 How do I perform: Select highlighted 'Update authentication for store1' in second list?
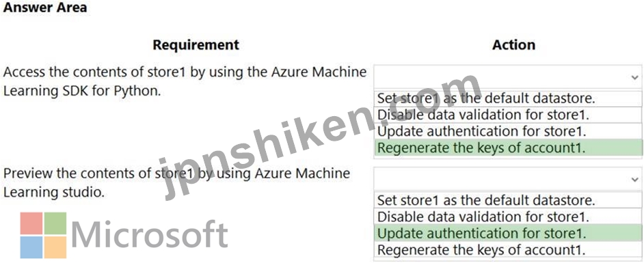(x=508, y=233)
